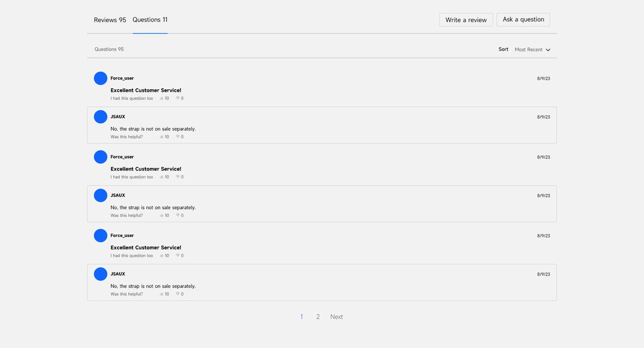Upvote the first Force_user question
This screenshot has width=644, height=348.
point(162,98)
